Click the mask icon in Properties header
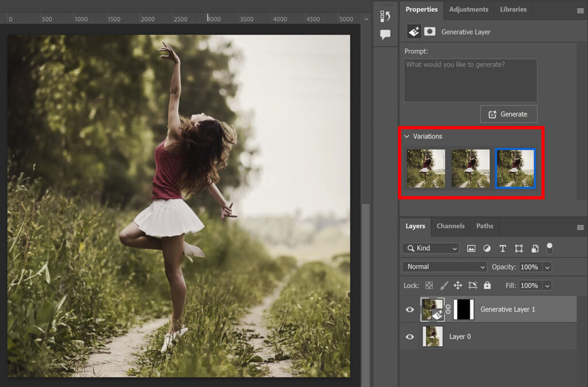The height and width of the screenshot is (387, 588). tap(430, 32)
